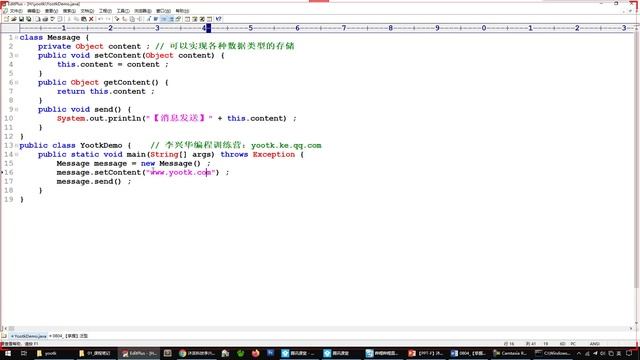This screenshot has height=360, width=640.
Task: Collapse the fold marker on line 6 getContent
Action: coord(16,82)
